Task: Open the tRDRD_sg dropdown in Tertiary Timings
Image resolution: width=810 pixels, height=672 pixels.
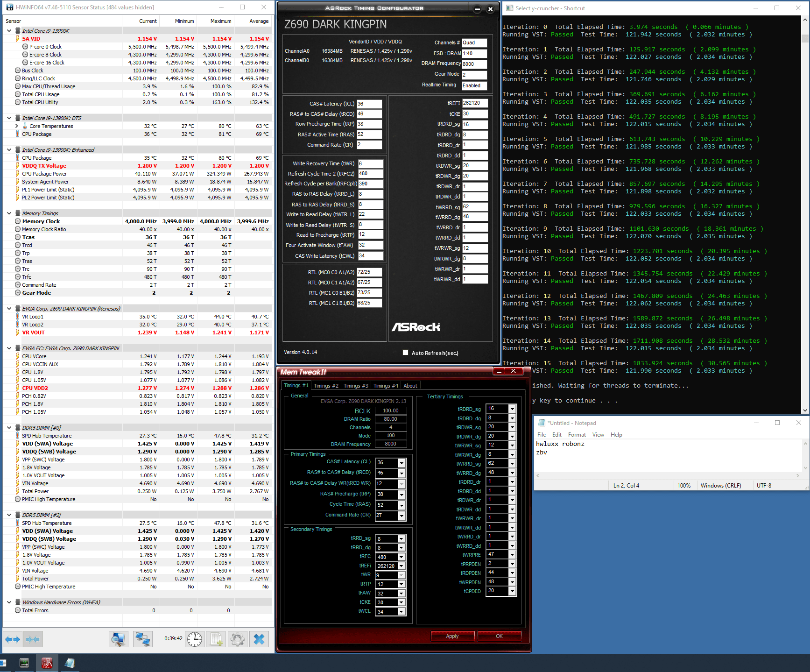Action: pos(512,409)
